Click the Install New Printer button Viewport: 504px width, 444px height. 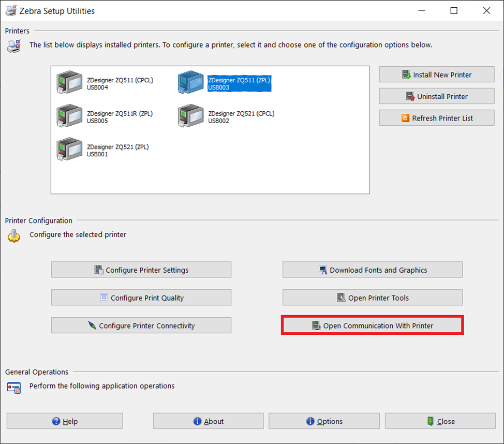tap(437, 75)
